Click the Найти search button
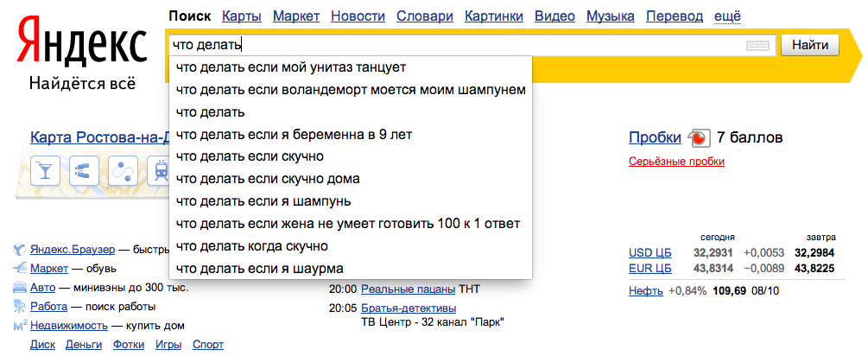Viewport: 868px width, 356px height. pos(810,46)
